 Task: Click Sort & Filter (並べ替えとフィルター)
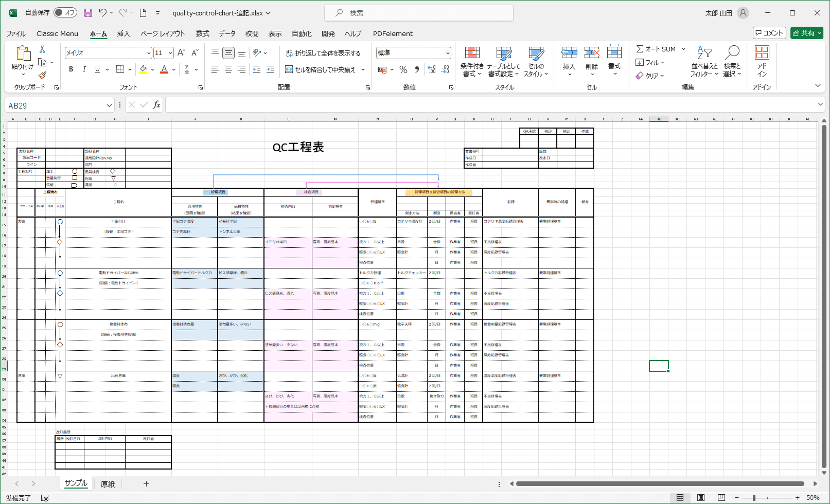coord(704,62)
